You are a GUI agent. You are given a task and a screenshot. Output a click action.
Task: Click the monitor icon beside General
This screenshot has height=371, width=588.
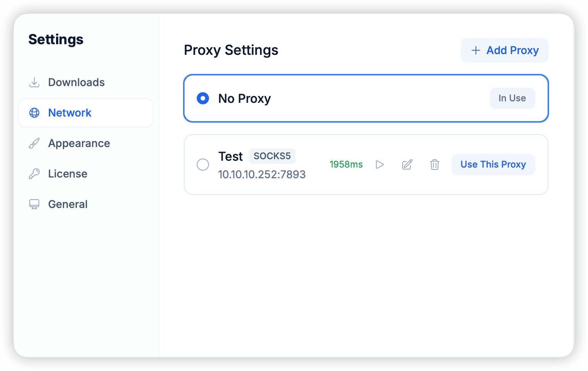tap(34, 204)
